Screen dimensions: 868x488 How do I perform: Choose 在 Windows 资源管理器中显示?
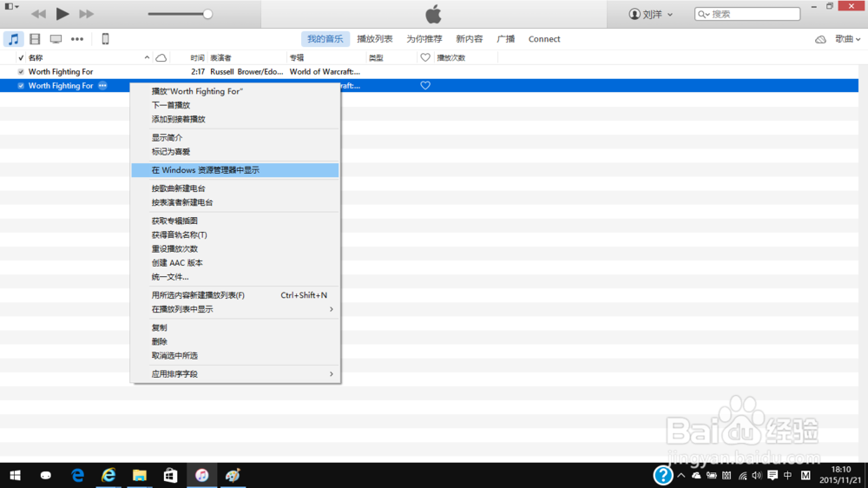point(235,170)
